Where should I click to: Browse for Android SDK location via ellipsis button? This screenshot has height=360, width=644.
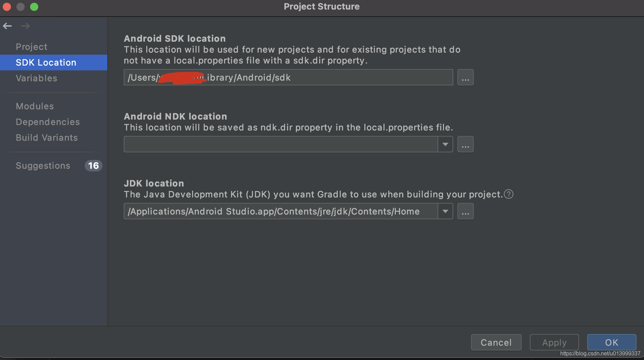point(465,77)
